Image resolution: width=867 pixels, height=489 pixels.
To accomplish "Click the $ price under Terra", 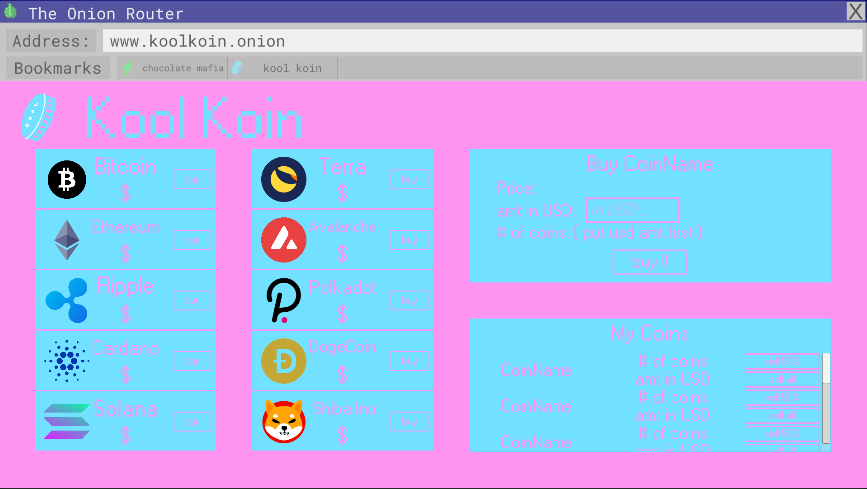I will pyautogui.click(x=342, y=193).
